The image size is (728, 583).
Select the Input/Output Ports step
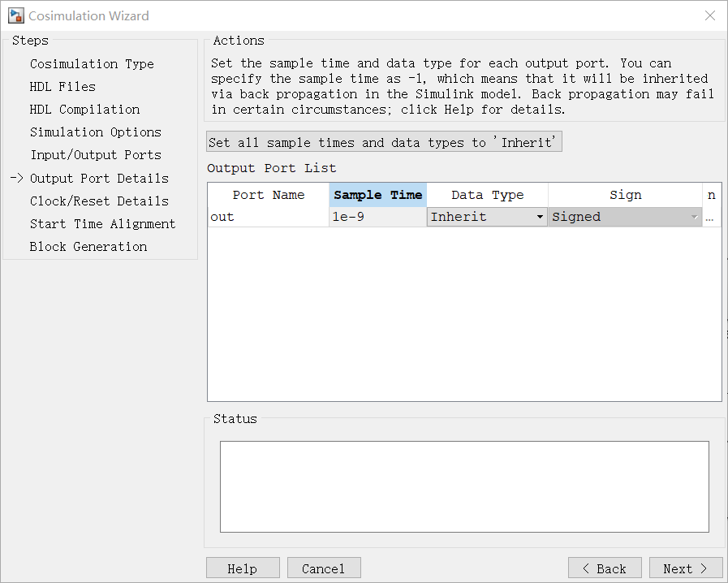(x=96, y=155)
